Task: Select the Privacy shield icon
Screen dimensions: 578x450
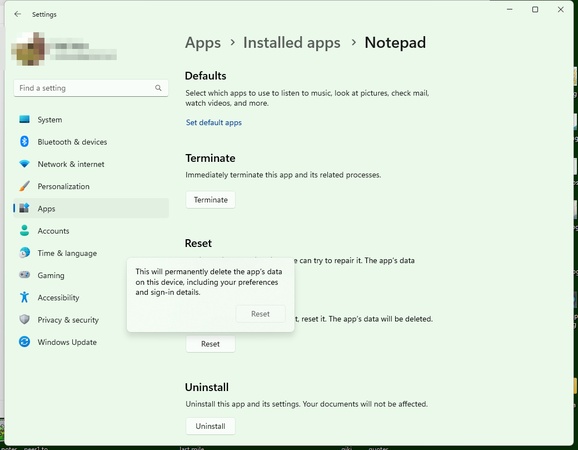Action: (x=24, y=319)
